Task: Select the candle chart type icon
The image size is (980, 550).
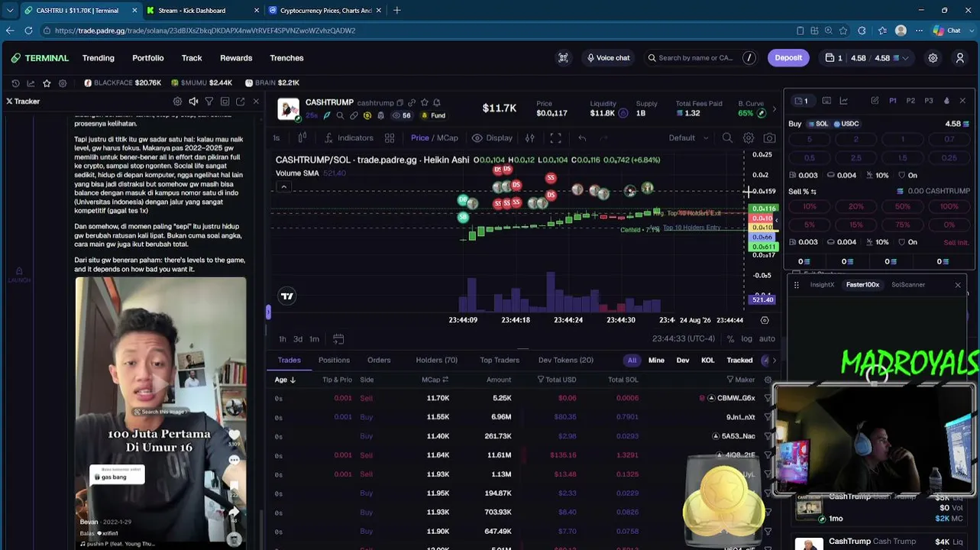Action: [x=302, y=138]
